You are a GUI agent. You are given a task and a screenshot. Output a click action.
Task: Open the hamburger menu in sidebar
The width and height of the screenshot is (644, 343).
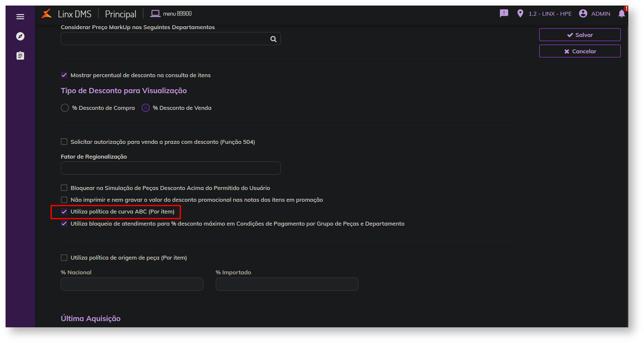coord(20,17)
